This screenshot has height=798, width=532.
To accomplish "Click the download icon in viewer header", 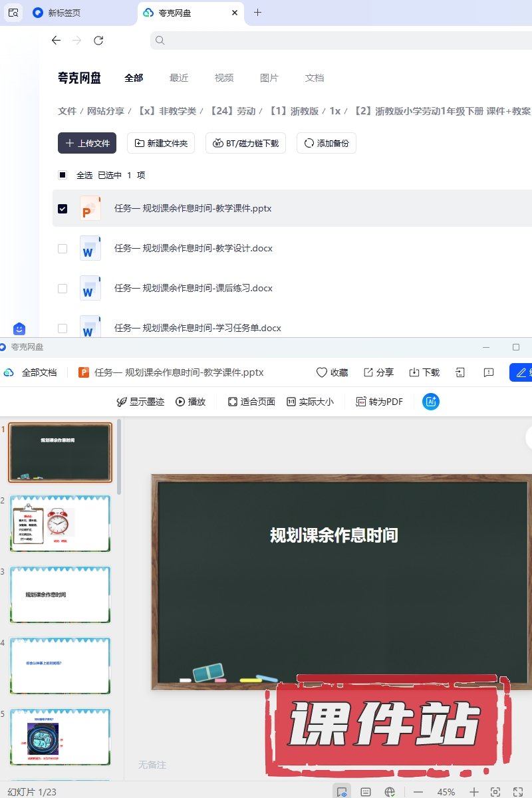I will 414,372.
